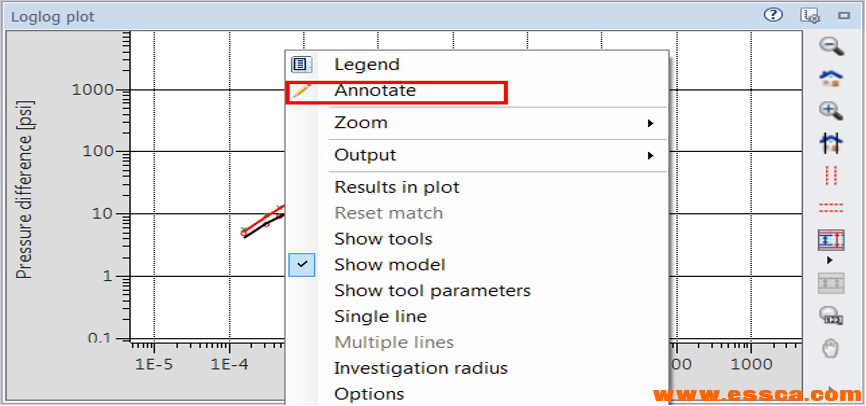Image resolution: width=866 pixels, height=406 pixels.
Task: Select the horizontal red dashed lines tool
Action: (831, 208)
